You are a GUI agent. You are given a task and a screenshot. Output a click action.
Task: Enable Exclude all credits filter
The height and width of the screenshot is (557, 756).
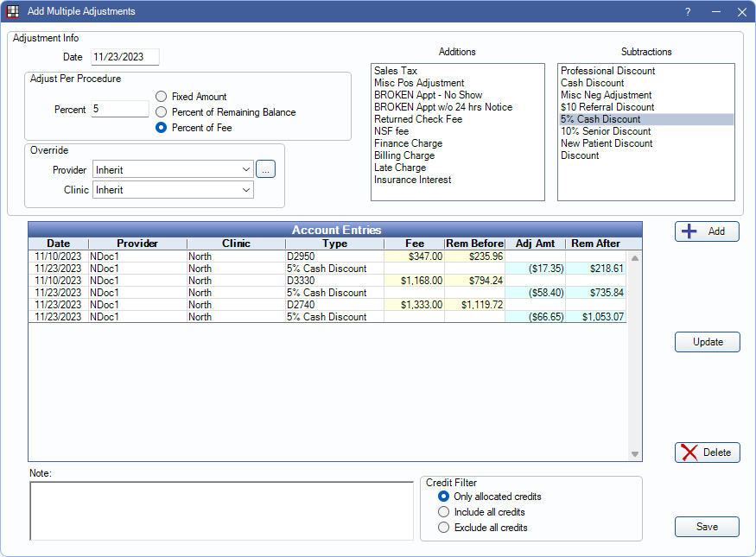(444, 528)
